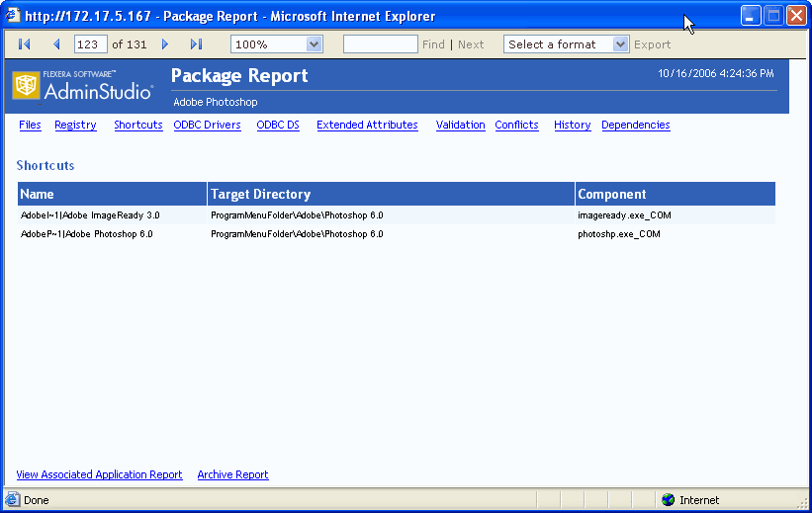Click the Find text search box
This screenshot has height=513, width=812.
[380, 44]
